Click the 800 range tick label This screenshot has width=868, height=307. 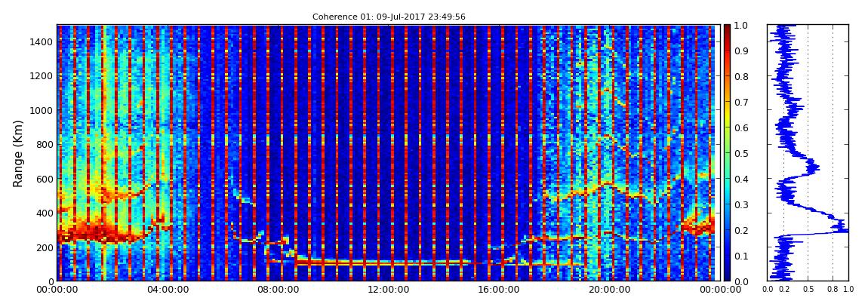tap(45, 144)
